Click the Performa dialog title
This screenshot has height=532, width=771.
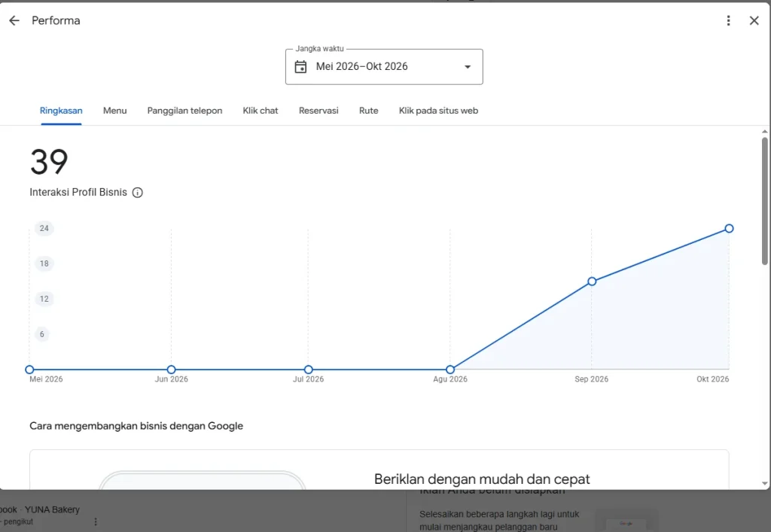tap(56, 20)
